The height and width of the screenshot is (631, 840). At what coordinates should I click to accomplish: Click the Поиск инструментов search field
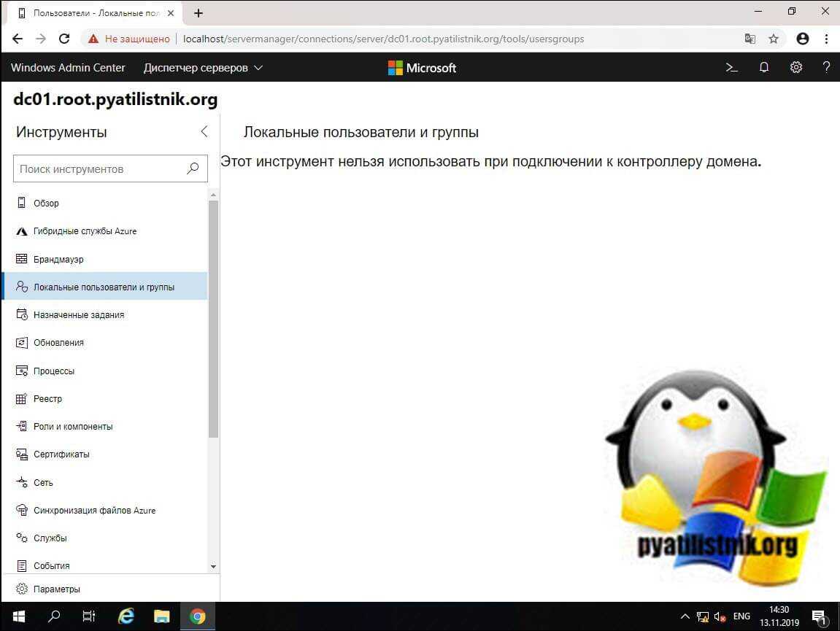(x=99, y=169)
